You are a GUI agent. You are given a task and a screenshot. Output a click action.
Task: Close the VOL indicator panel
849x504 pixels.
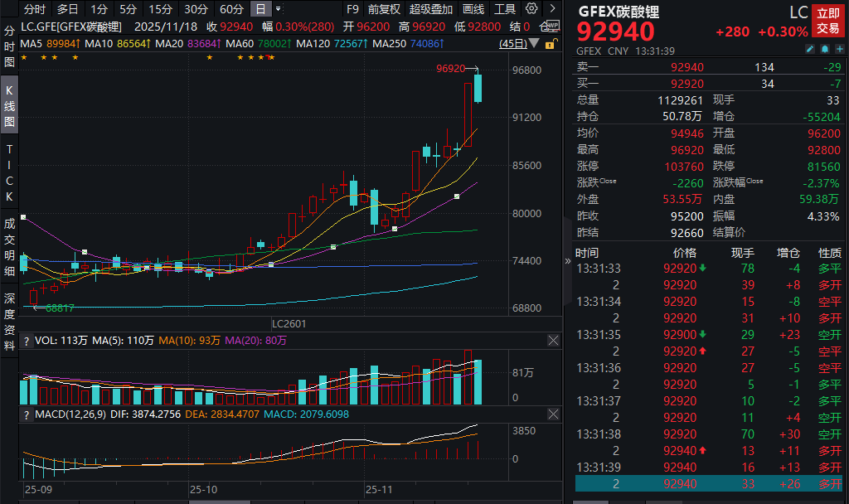point(553,341)
